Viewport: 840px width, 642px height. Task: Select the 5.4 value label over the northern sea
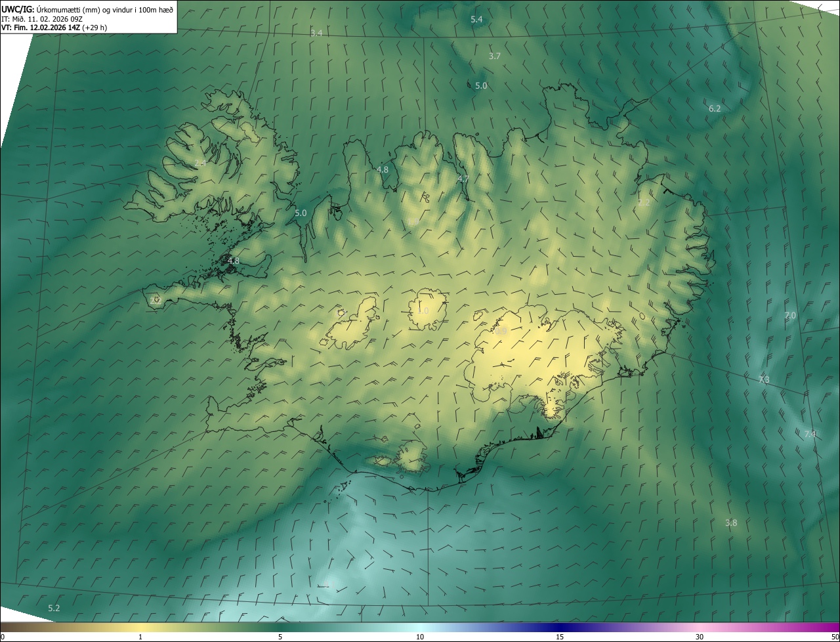[x=476, y=20]
